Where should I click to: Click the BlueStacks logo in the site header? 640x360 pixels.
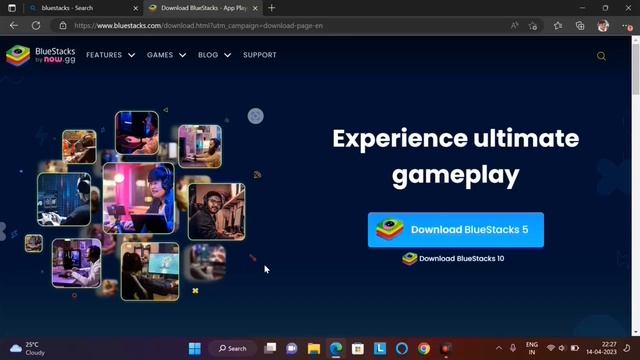pos(41,55)
